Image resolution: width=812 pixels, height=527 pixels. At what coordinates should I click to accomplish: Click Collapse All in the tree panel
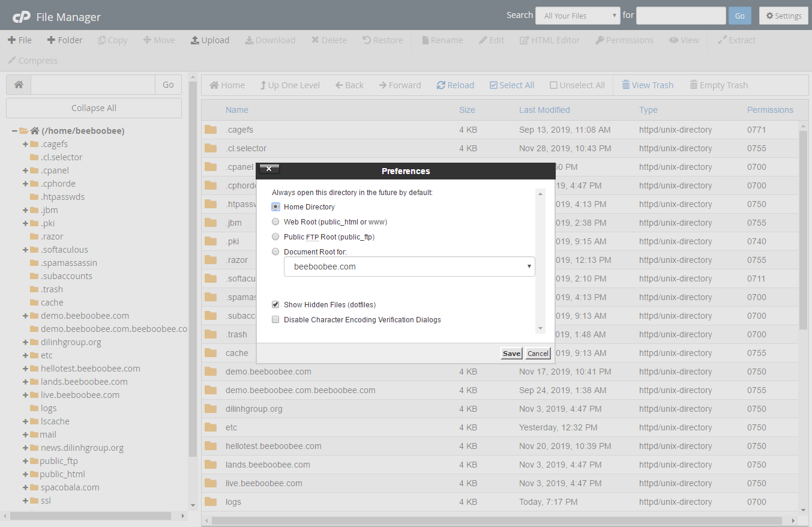pos(94,108)
